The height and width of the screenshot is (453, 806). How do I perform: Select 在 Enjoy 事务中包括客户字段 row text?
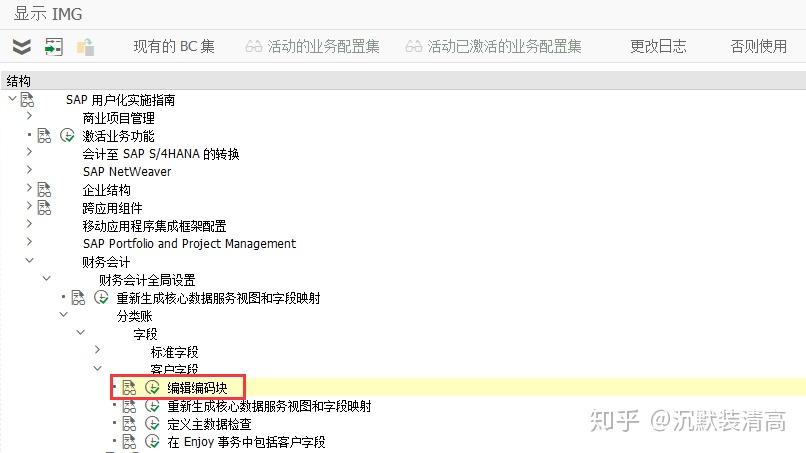click(246, 442)
